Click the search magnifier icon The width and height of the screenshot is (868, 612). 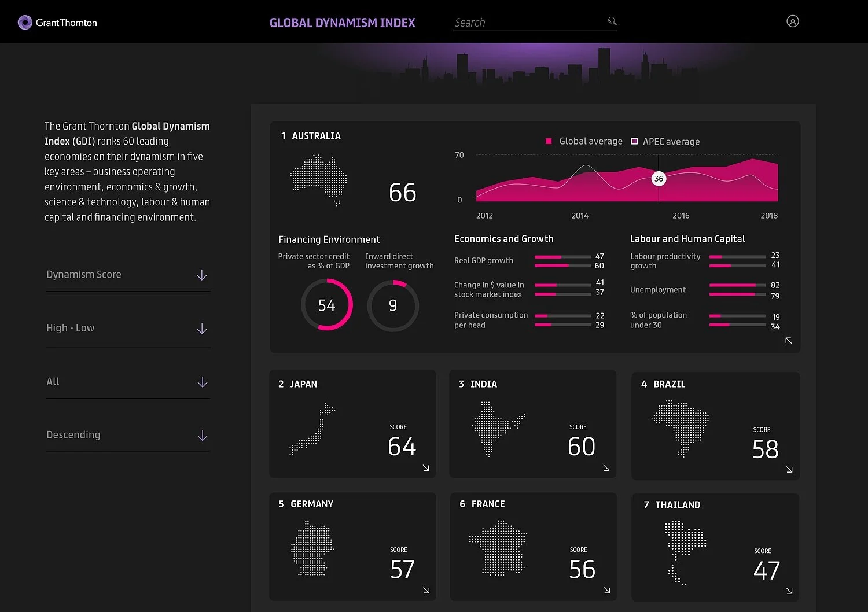tap(612, 21)
